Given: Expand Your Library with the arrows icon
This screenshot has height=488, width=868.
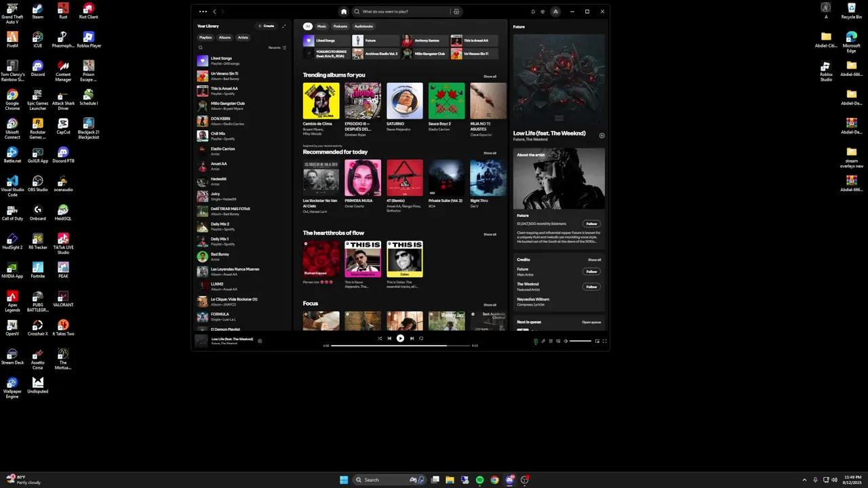Looking at the screenshot, I should coord(284,26).
